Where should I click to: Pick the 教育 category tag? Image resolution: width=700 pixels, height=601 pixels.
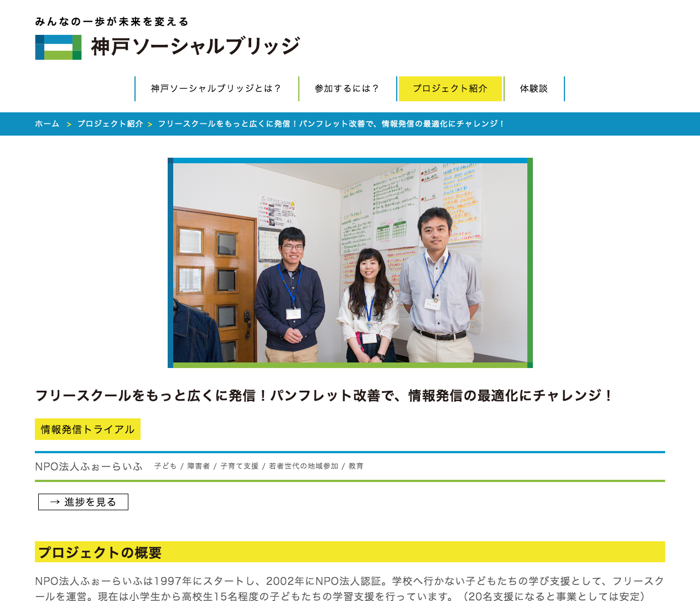coord(356,467)
